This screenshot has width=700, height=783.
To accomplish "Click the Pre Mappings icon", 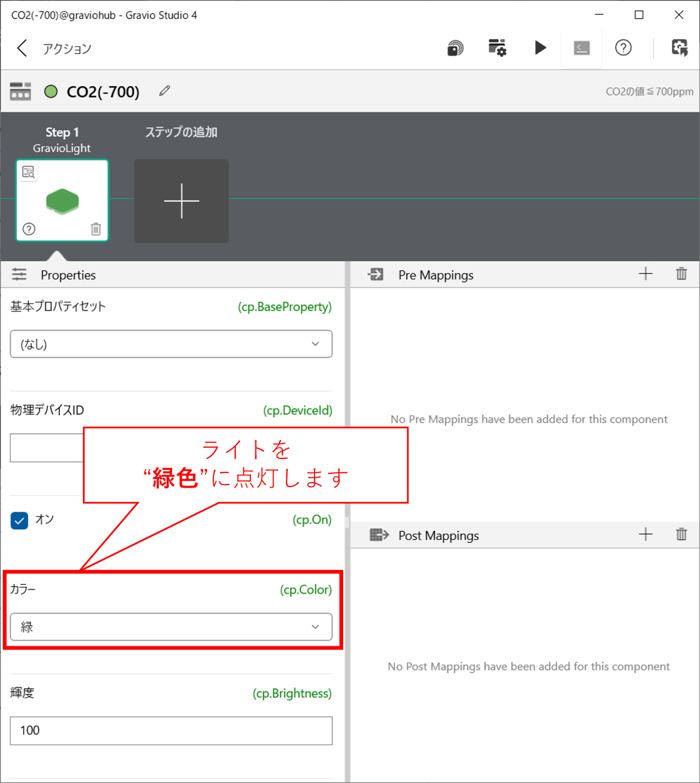I will [376, 274].
